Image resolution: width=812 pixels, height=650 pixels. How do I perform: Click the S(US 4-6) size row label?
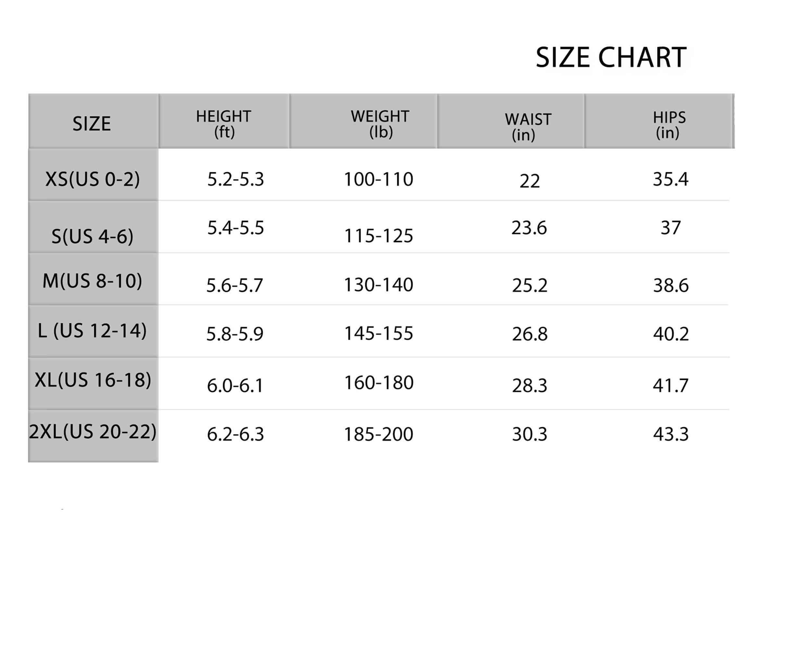coord(92,237)
